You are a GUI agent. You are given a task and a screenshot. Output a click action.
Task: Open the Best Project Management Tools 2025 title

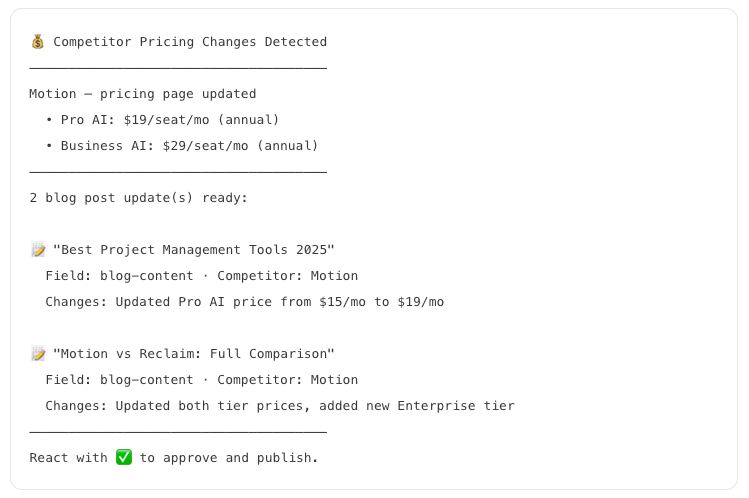193,250
